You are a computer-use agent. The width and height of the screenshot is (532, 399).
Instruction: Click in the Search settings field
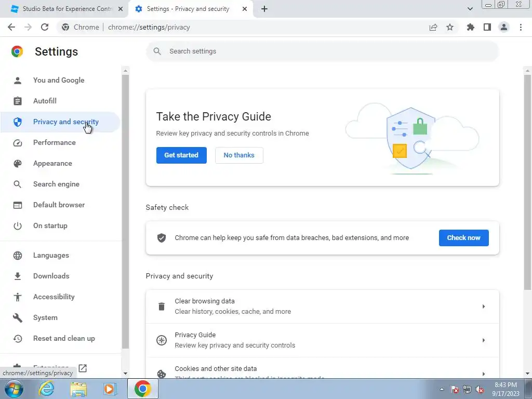(x=322, y=51)
